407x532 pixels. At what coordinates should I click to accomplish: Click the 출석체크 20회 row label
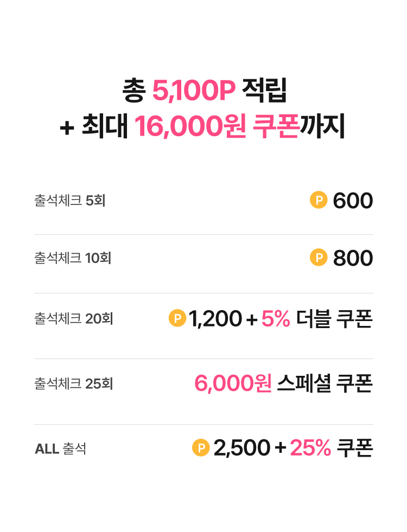click(73, 319)
